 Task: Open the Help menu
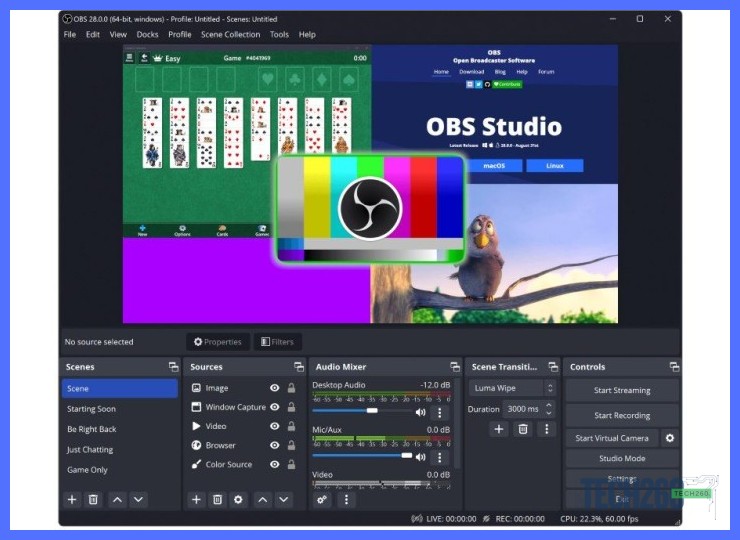[x=307, y=34]
